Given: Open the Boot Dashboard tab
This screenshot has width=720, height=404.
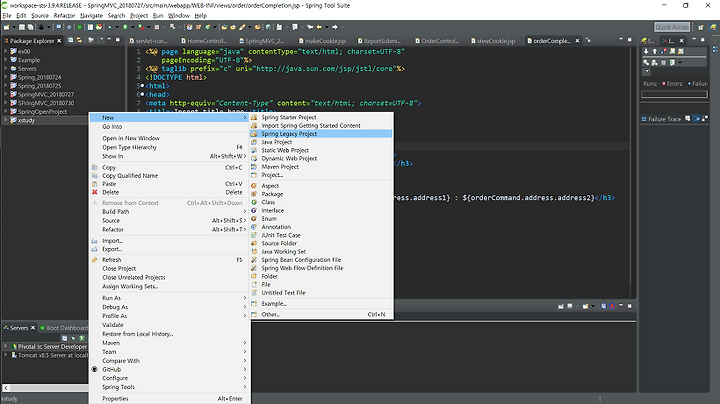Looking at the screenshot, I should [x=63, y=328].
